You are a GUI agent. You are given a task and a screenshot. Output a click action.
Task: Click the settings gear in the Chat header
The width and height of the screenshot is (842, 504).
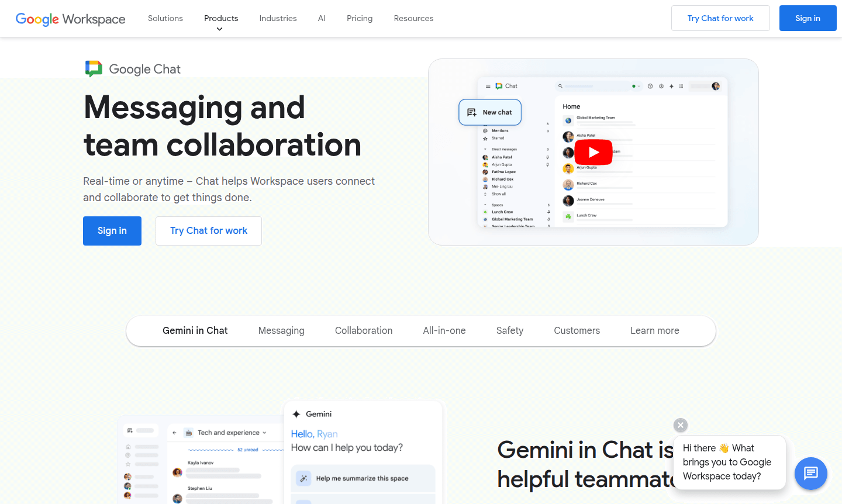[661, 86]
